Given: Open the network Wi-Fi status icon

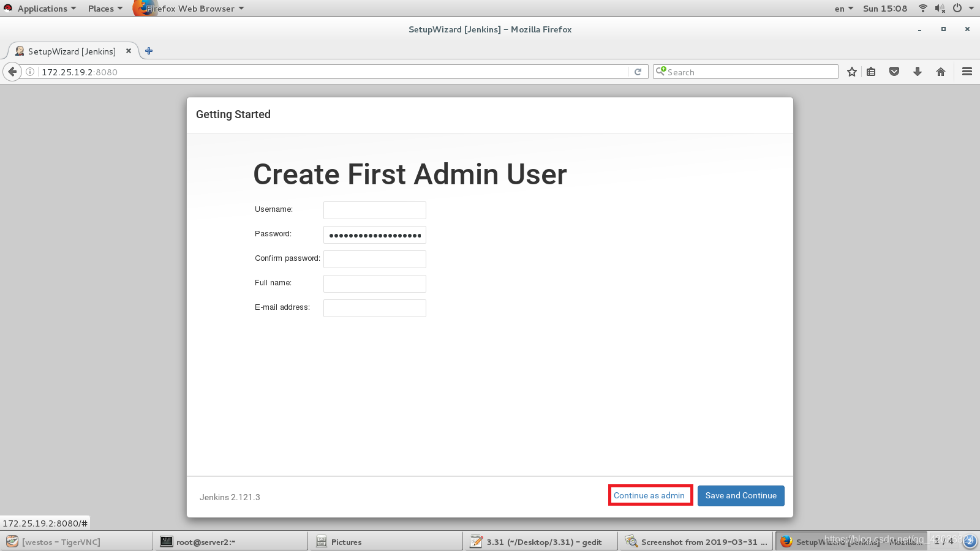Looking at the screenshot, I should (922, 8).
